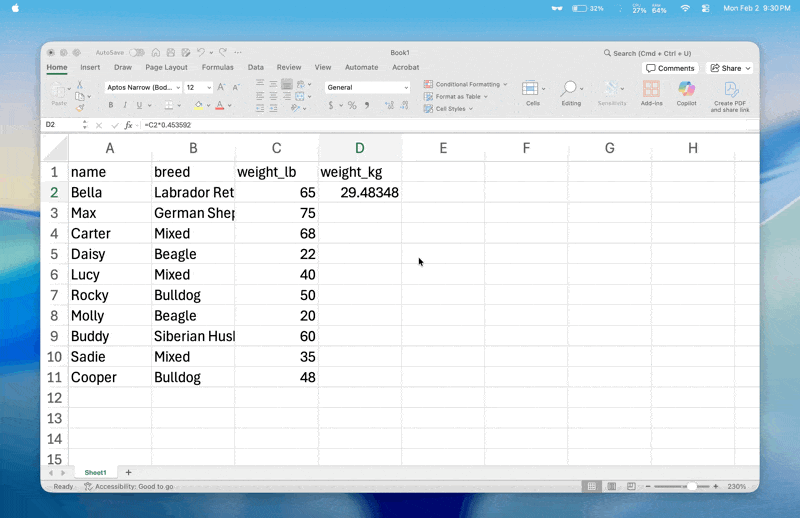Screen dimensions: 800x518
Task: Click the Insert Function fx icon
Action: click(x=129, y=125)
